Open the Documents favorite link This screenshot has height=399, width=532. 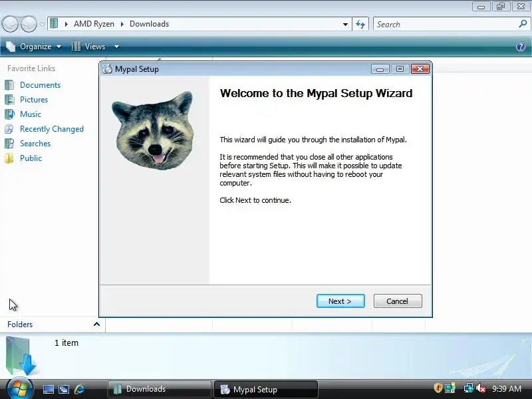[40, 85]
